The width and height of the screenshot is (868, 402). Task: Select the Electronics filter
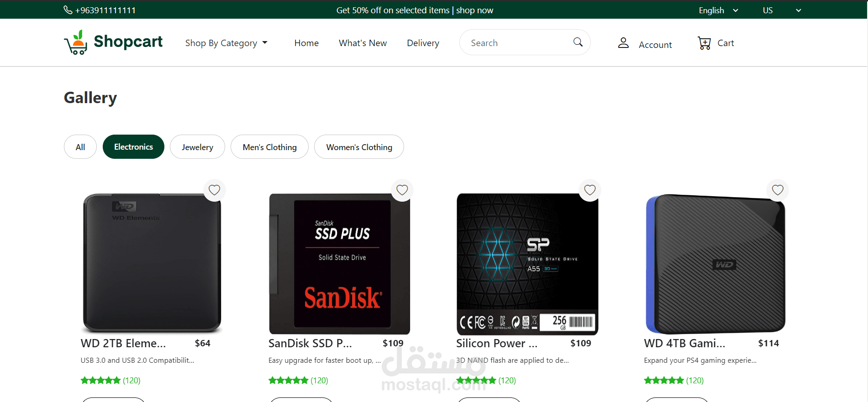pyautogui.click(x=133, y=147)
